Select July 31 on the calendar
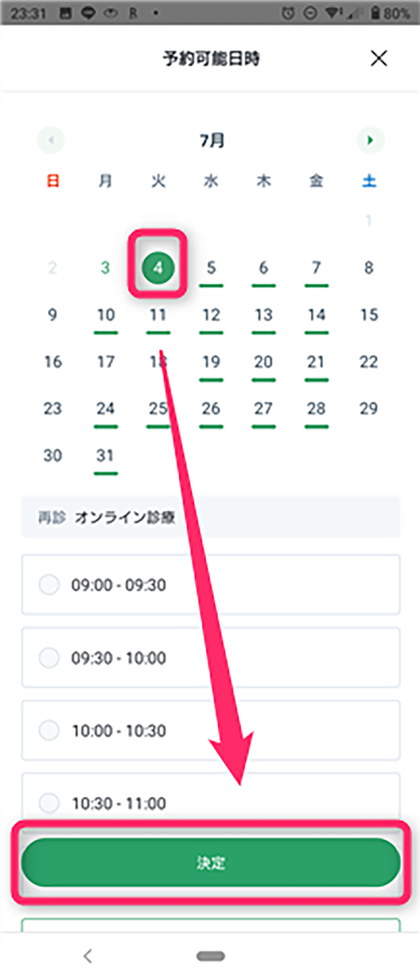Viewport: 420px width, 980px height. click(x=105, y=456)
